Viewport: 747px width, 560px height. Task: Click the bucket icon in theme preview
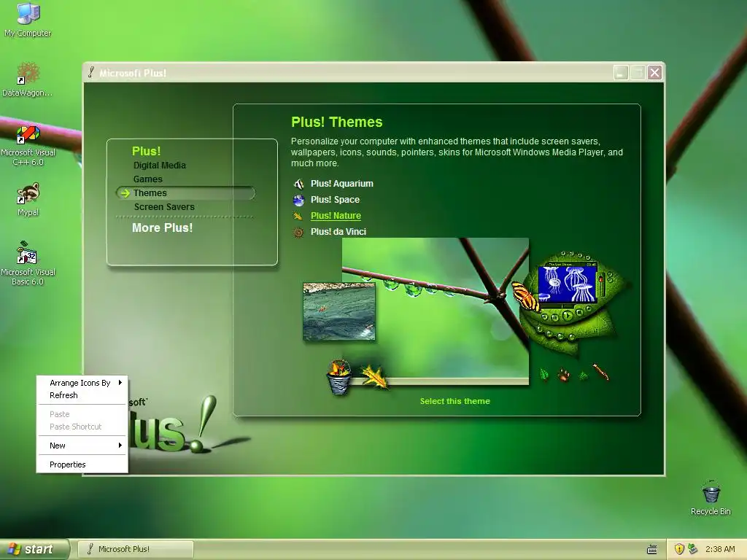click(x=339, y=377)
